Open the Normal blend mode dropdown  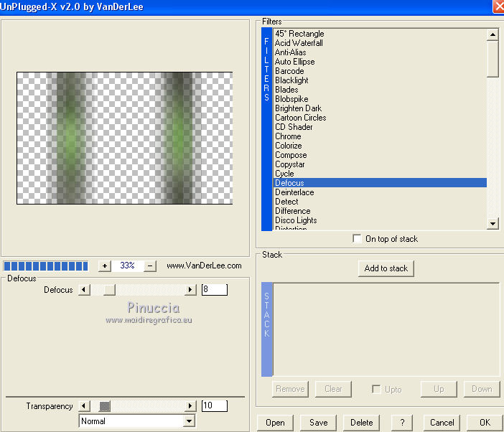click(x=190, y=421)
